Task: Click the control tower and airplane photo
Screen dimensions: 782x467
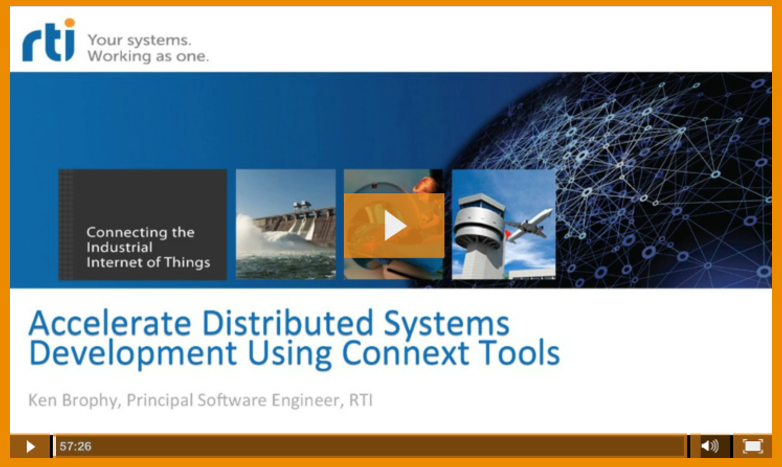Action: pyautogui.click(x=504, y=224)
